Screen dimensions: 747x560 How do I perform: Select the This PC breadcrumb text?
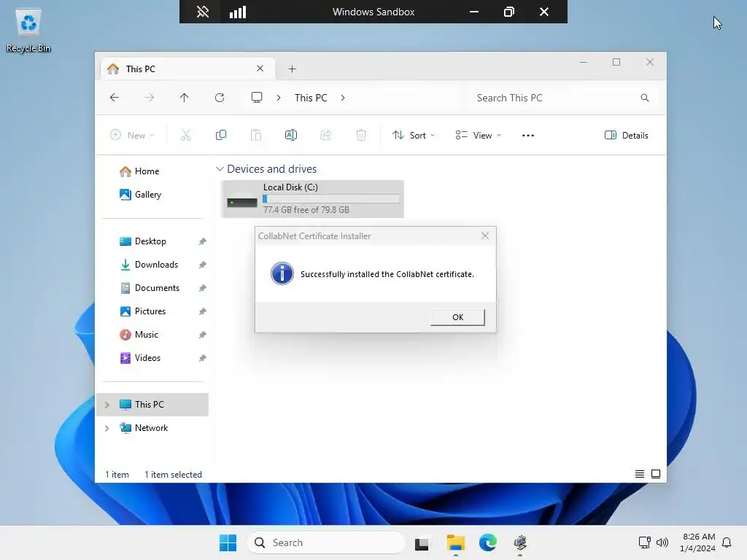(311, 98)
